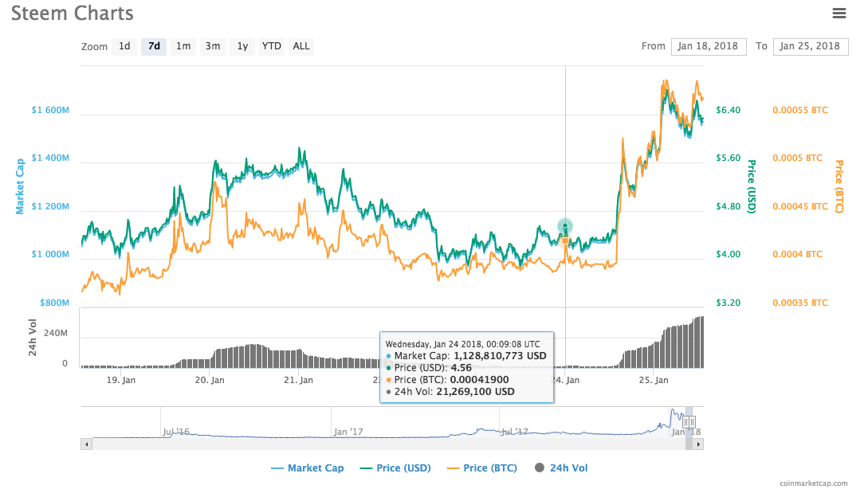Viewport: 868px width, 489px height.
Task: Toggle Market Cap series in legend
Action: coord(307,468)
